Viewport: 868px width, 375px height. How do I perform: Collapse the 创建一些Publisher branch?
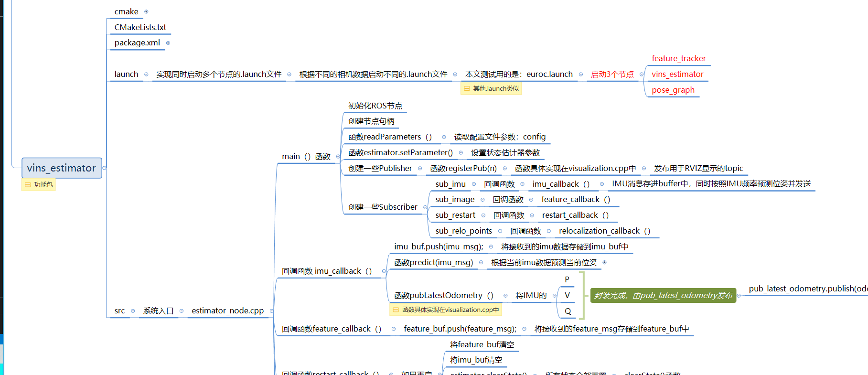click(x=420, y=169)
